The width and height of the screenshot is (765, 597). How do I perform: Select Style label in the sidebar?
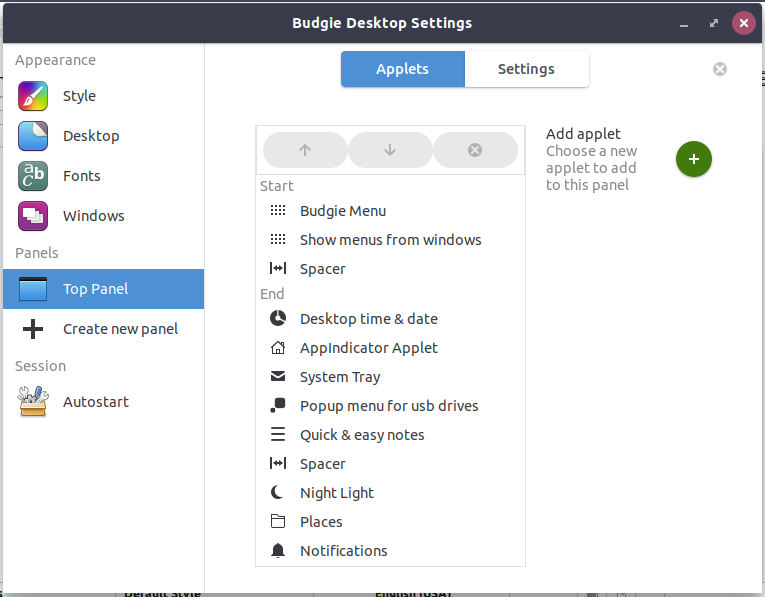coord(80,96)
